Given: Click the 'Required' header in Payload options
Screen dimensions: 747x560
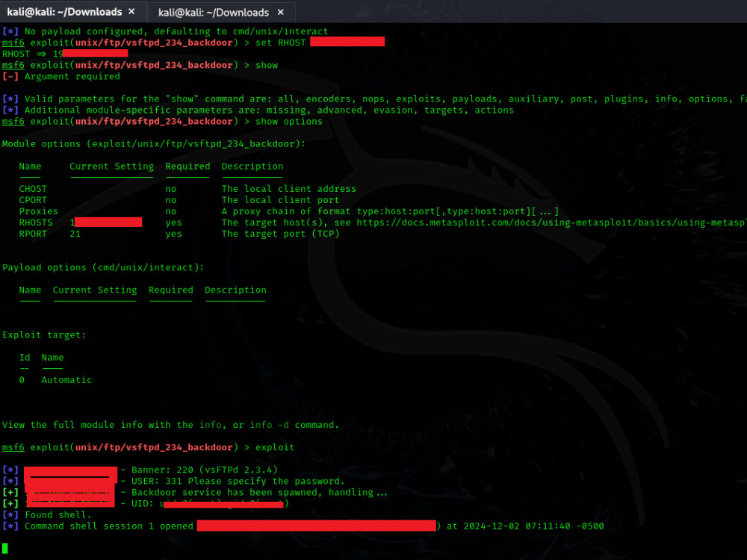Looking at the screenshot, I should (170, 290).
